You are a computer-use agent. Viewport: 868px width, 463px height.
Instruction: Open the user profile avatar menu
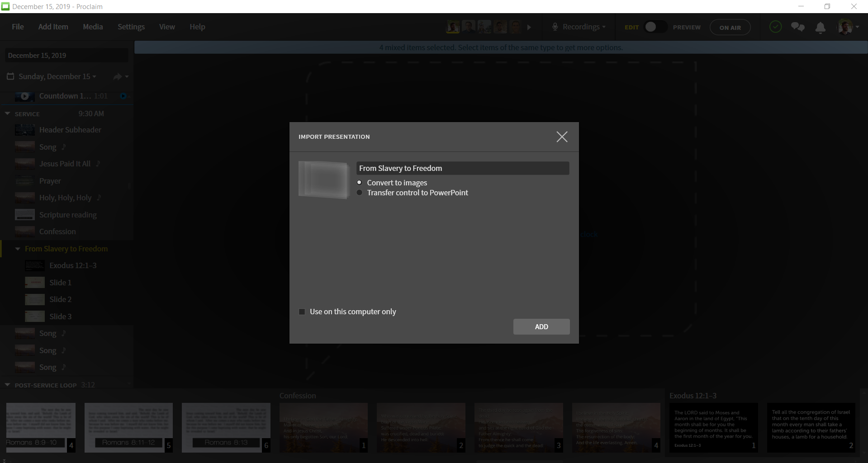(848, 27)
